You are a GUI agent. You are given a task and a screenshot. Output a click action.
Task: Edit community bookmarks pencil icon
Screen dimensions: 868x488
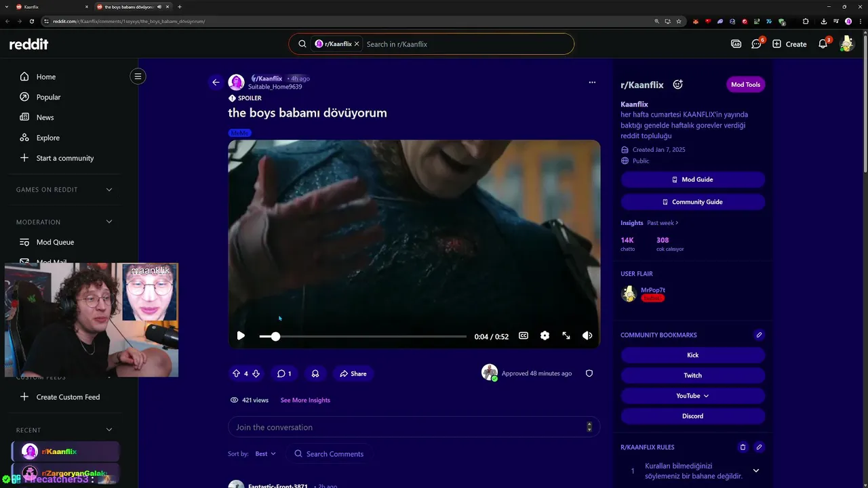click(759, 335)
